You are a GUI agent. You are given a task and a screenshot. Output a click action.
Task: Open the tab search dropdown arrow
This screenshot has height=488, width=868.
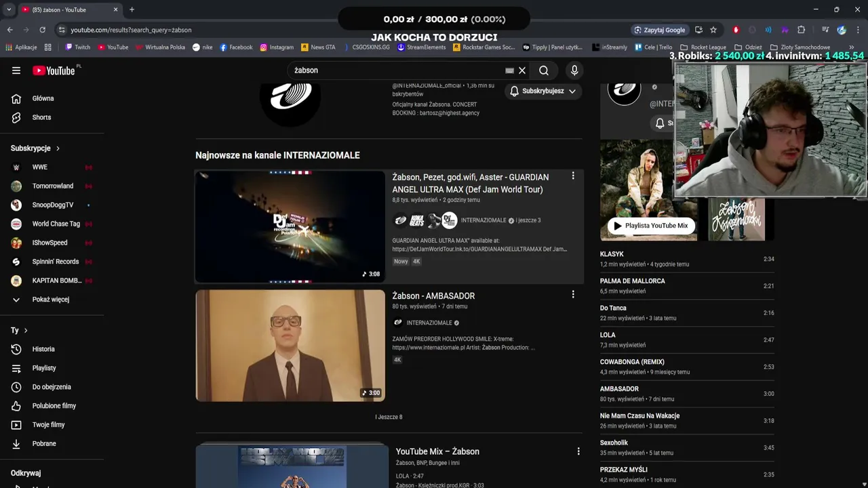click(x=8, y=9)
